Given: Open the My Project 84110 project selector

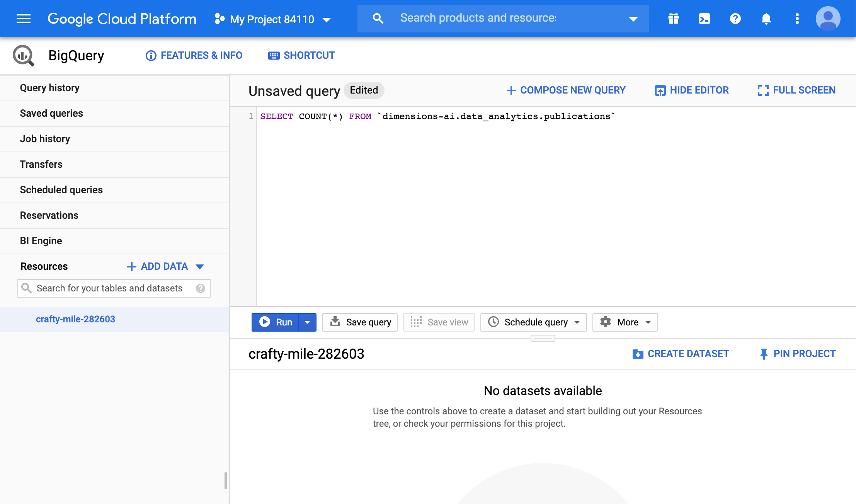Looking at the screenshot, I should pyautogui.click(x=273, y=19).
